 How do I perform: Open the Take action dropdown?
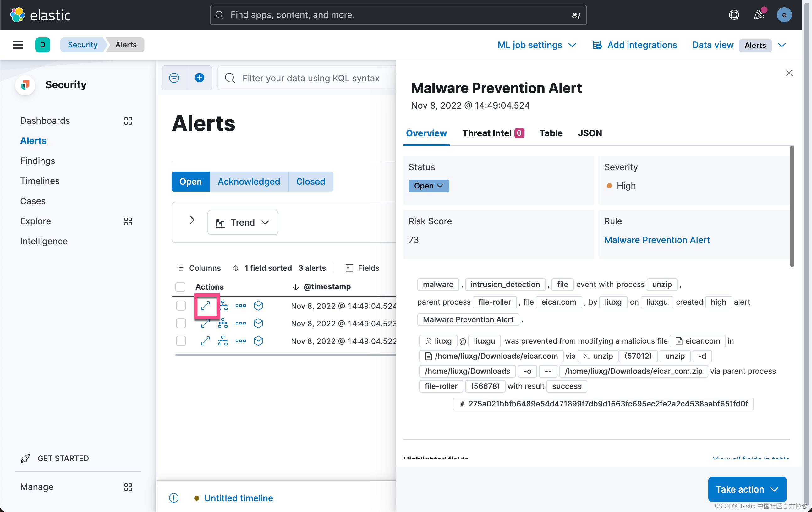747,489
